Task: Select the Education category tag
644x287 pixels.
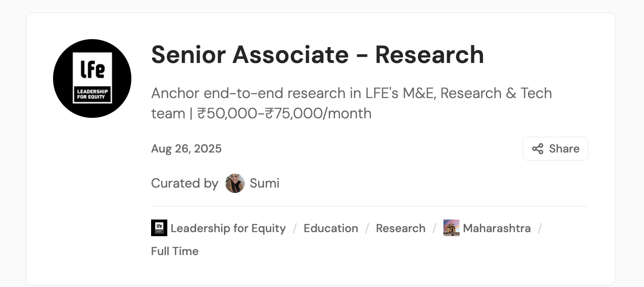Action: 331,229
